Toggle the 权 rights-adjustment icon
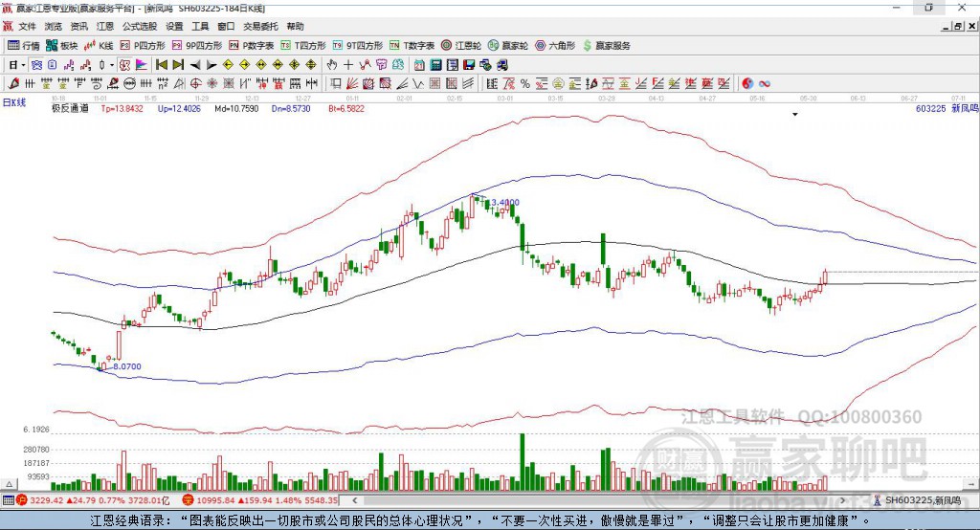The height and width of the screenshot is (530, 980). pyautogui.click(x=125, y=64)
